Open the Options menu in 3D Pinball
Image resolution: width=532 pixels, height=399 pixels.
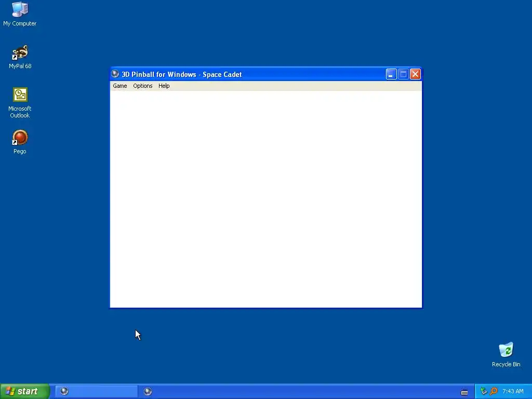(x=142, y=86)
